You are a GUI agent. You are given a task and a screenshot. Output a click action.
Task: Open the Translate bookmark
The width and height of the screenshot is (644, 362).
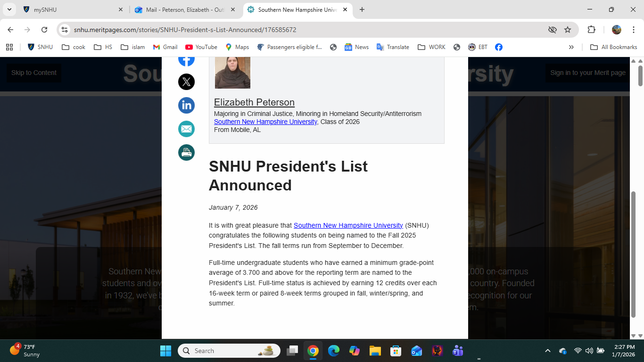pyautogui.click(x=393, y=47)
